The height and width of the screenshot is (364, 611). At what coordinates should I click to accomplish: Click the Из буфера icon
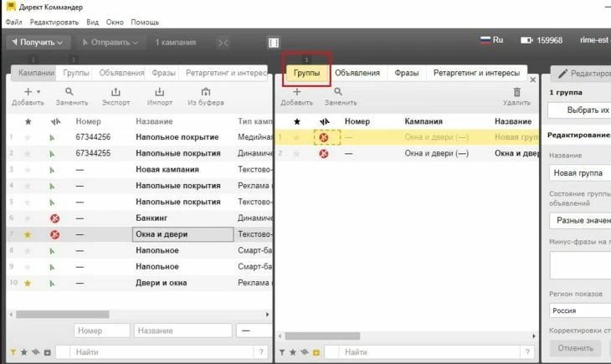click(205, 92)
